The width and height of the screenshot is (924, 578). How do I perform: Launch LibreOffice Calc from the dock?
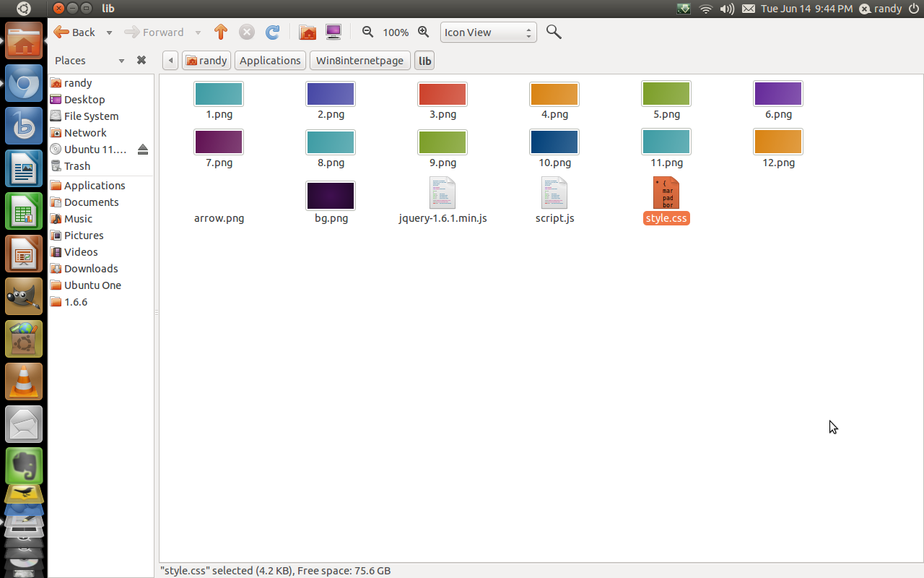click(24, 212)
